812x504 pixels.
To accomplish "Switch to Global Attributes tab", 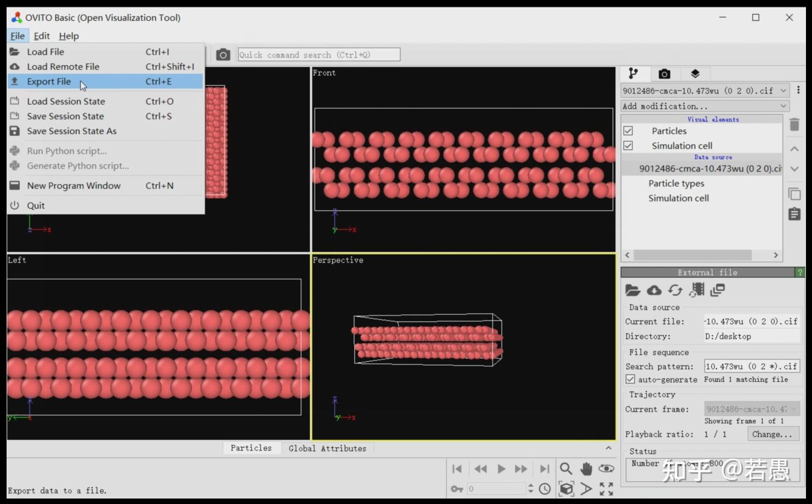I will click(327, 448).
